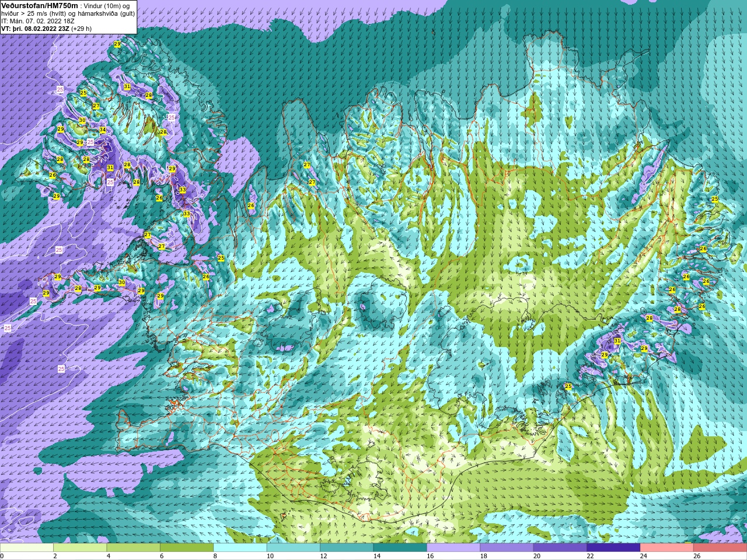Viewport: 747px width, 560px height.
Task: Click the 4–6 m/s legend swatch
Action: [134, 548]
